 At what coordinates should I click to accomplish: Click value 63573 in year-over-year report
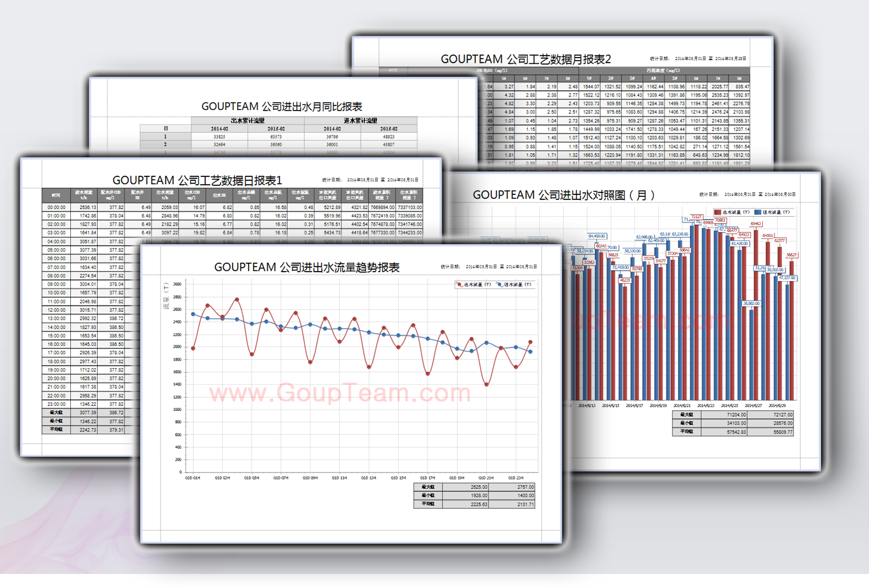click(276, 137)
